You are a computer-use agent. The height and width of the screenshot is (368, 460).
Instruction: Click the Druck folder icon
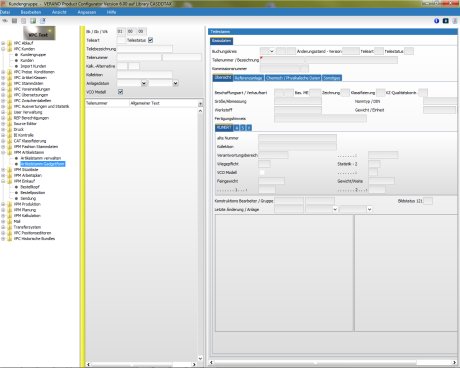pos(10,129)
